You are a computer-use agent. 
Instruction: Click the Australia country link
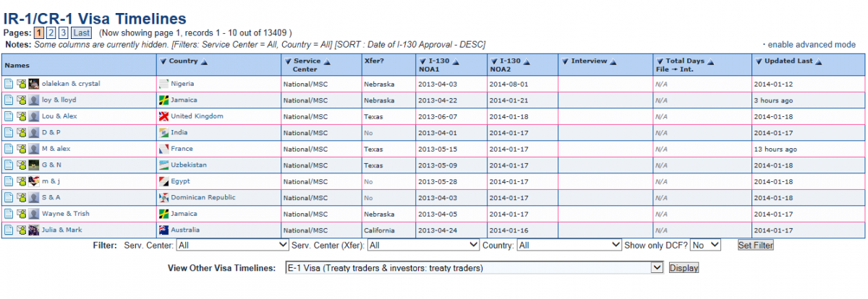pyautogui.click(x=186, y=230)
